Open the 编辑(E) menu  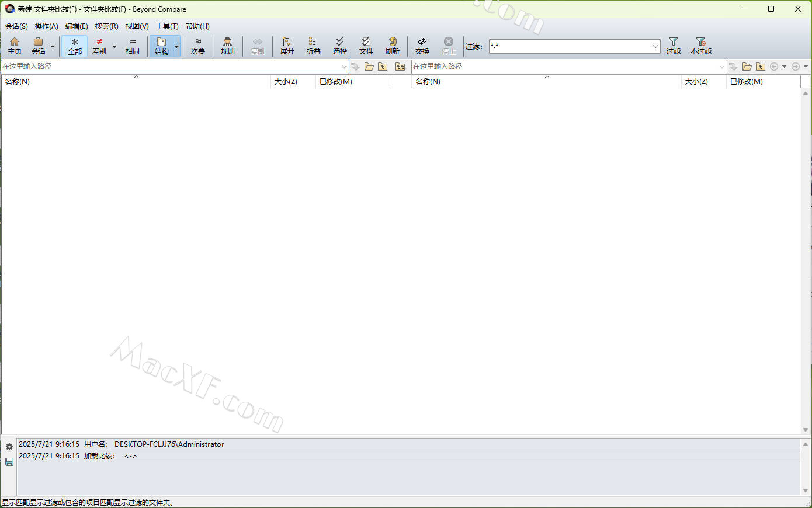[77, 26]
